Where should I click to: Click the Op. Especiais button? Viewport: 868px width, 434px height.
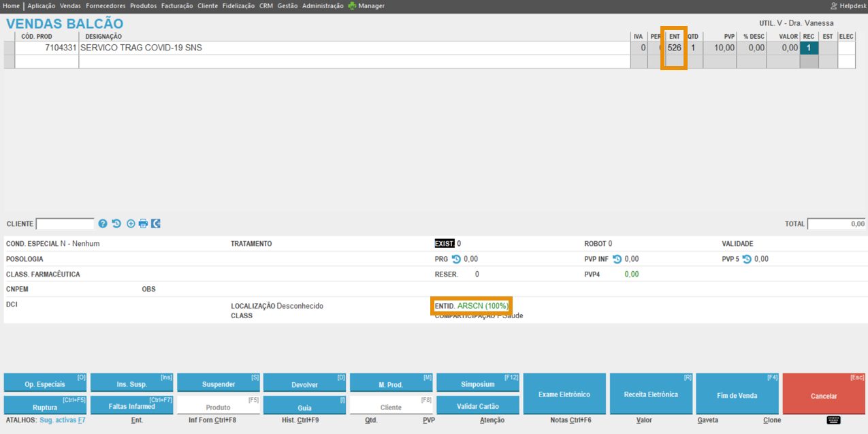[x=45, y=384]
